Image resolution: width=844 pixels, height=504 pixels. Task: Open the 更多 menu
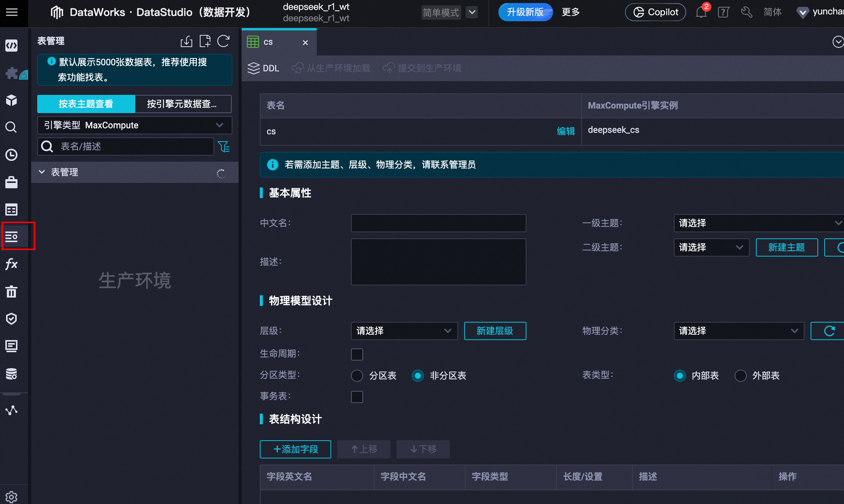[x=571, y=12]
